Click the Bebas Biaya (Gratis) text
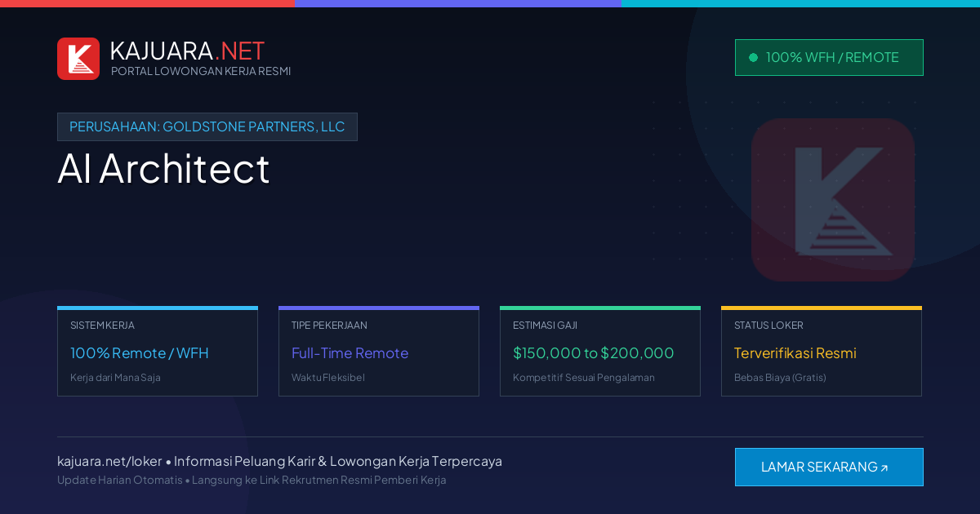 pos(780,378)
